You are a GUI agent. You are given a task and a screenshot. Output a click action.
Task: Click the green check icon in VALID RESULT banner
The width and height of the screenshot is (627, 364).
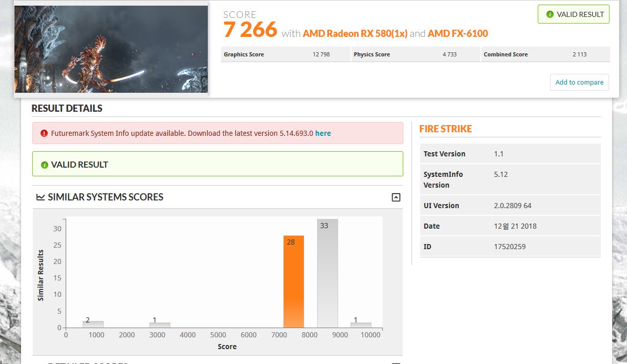pyautogui.click(x=44, y=165)
